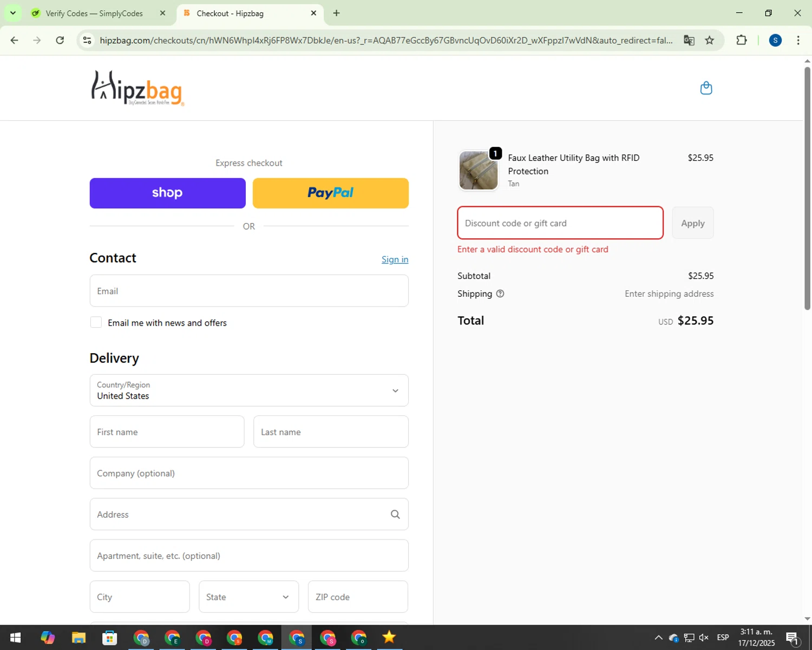Open the tab search dropdown arrow
812x650 pixels.
tap(12, 13)
